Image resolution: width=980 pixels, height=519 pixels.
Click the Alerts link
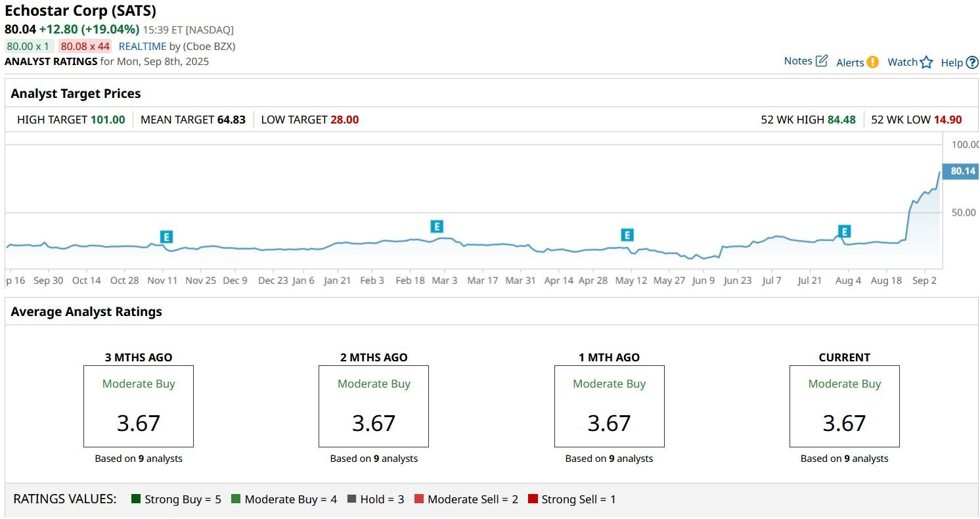pos(850,62)
